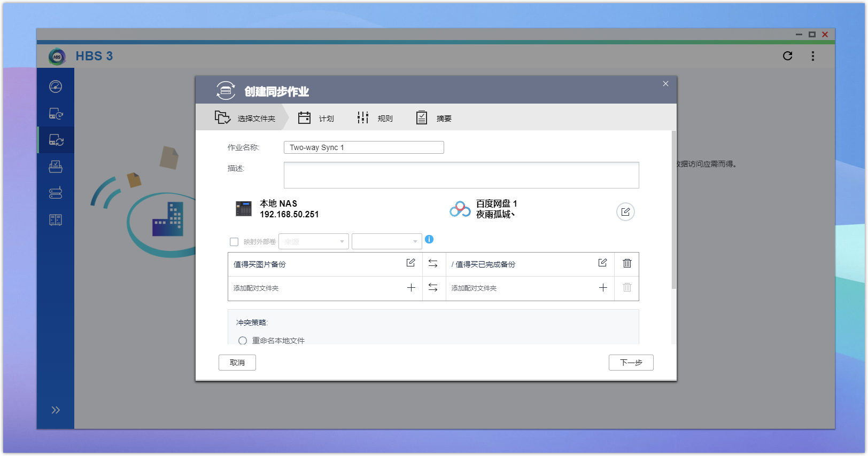868x456 pixels.
Task: Click the info icon beside the mapping dropdowns
Action: pos(429,240)
